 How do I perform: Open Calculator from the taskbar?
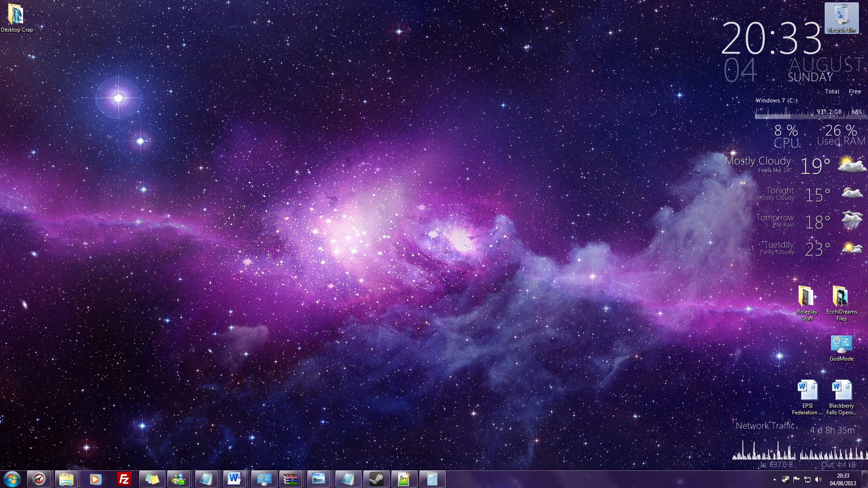click(x=432, y=479)
